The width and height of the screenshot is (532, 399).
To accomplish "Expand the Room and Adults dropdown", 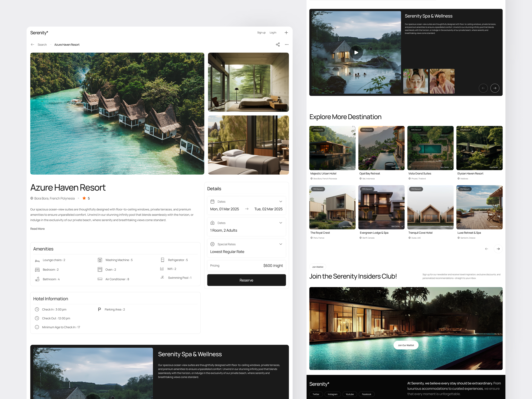I will [280, 223].
